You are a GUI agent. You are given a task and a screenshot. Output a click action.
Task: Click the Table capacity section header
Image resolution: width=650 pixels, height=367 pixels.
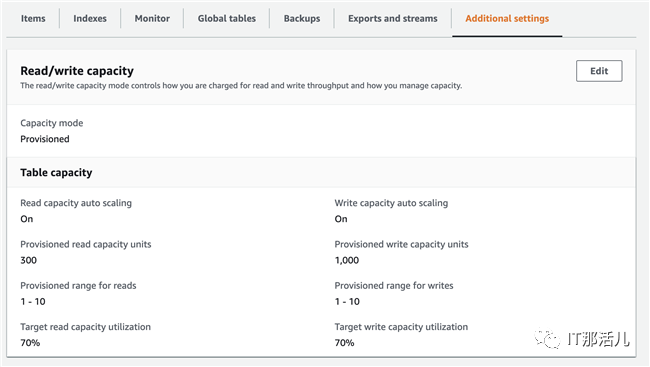point(56,173)
